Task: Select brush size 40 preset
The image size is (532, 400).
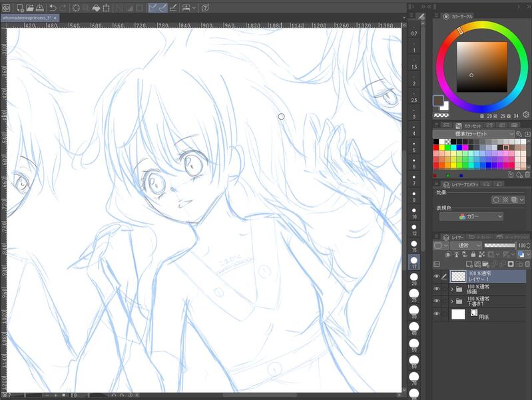Action: (x=414, y=328)
